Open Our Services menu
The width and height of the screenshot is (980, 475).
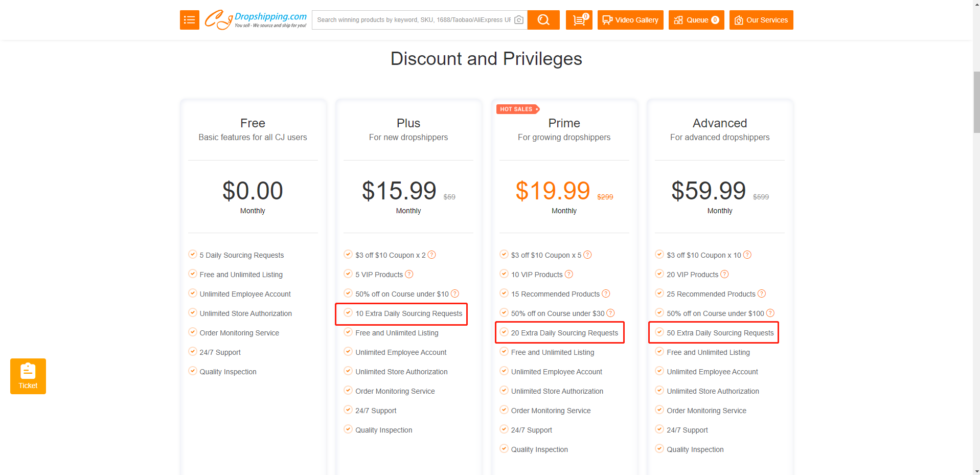coord(761,20)
